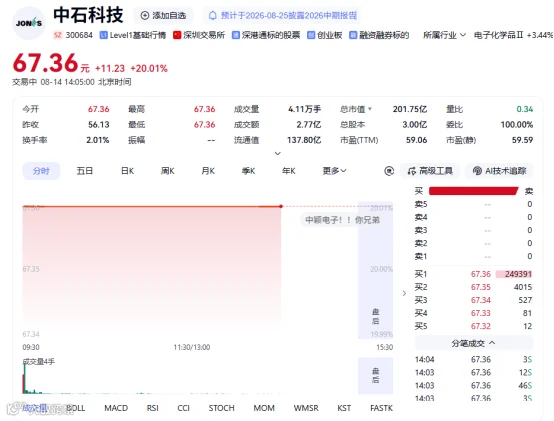Screen dimensions: 554x421
Task: Click the red buy/sell ratio bar
Action: (x=473, y=191)
